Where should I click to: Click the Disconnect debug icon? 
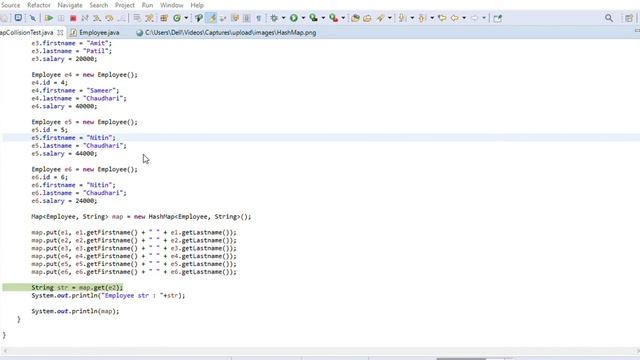coord(84,18)
